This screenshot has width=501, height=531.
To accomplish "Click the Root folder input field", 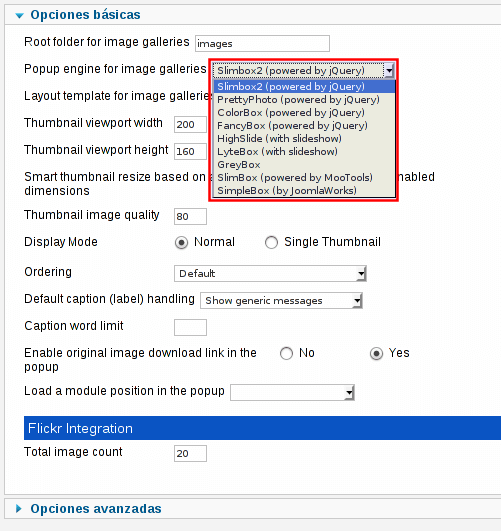I will pyautogui.click(x=262, y=44).
